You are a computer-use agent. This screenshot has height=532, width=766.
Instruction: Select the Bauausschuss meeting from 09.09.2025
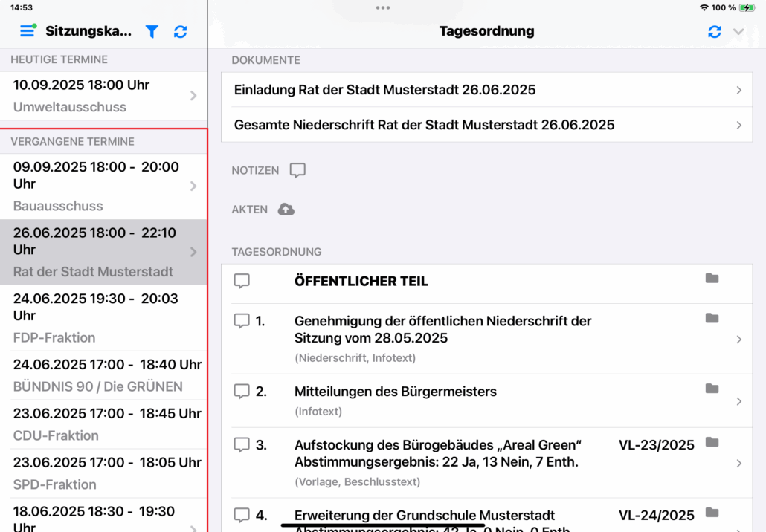(x=103, y=186)
